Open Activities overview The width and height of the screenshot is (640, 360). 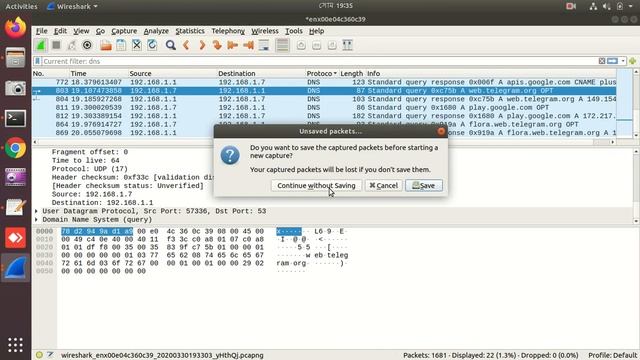pyautogui.click(x=21, y=6)
